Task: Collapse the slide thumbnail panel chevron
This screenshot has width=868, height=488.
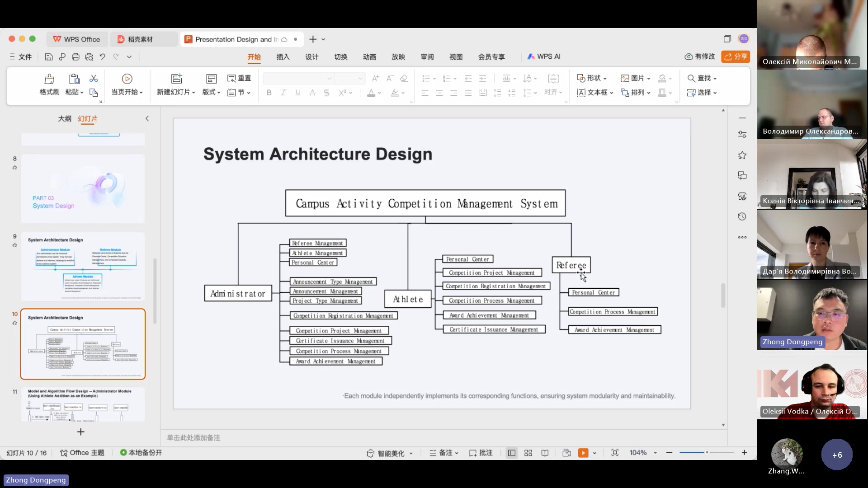Action: point(147,118)
